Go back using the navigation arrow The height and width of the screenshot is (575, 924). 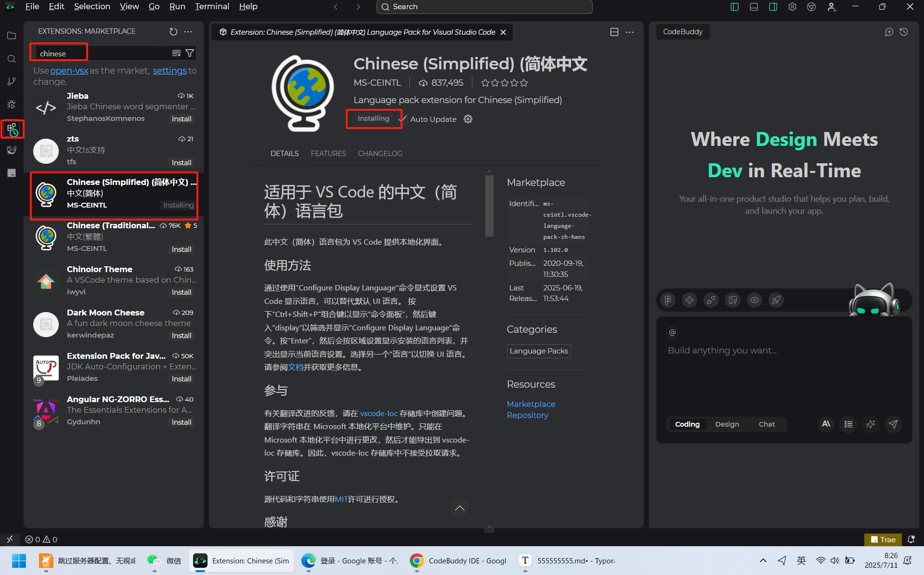[x=336, y=7]
